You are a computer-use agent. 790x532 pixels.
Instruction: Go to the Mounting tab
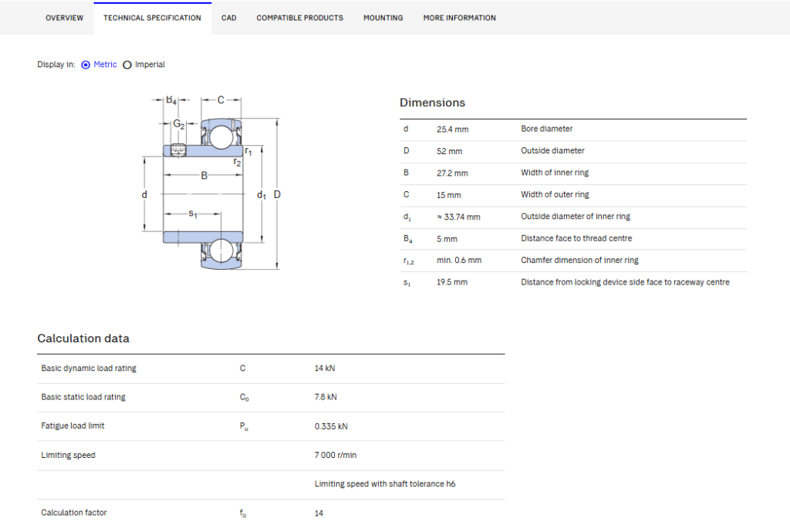pos(383,19)
